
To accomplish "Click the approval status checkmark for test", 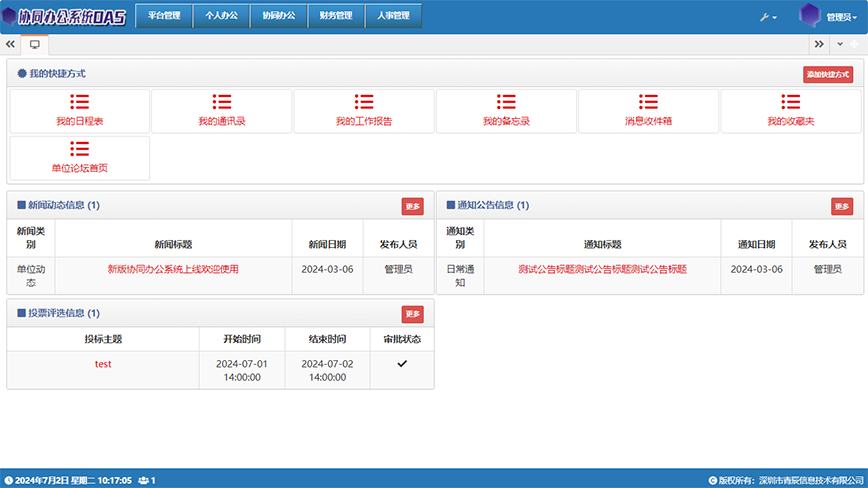I will (402, 364).
